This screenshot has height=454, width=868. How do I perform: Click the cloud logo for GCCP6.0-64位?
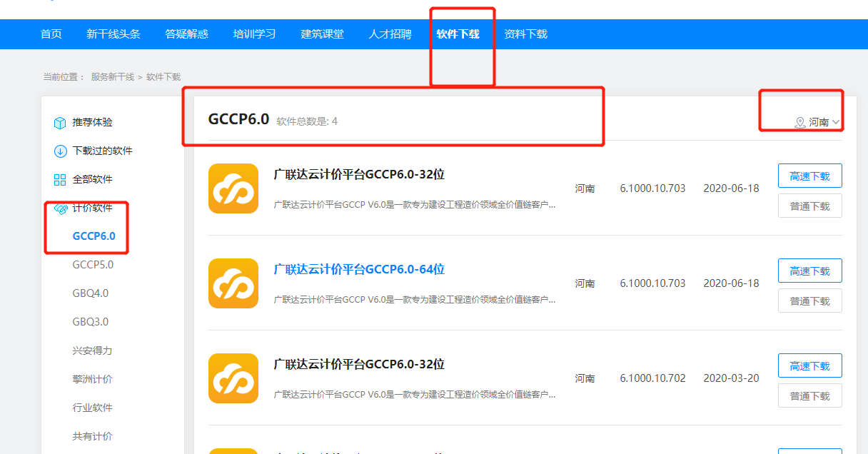click(232, 283)
